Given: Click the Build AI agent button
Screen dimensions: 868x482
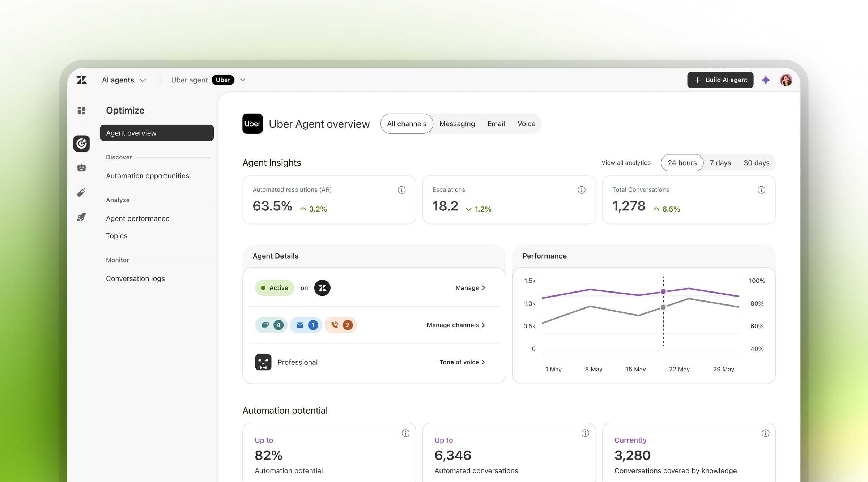Looking at the screenshot, I should [x=720, y=80].
